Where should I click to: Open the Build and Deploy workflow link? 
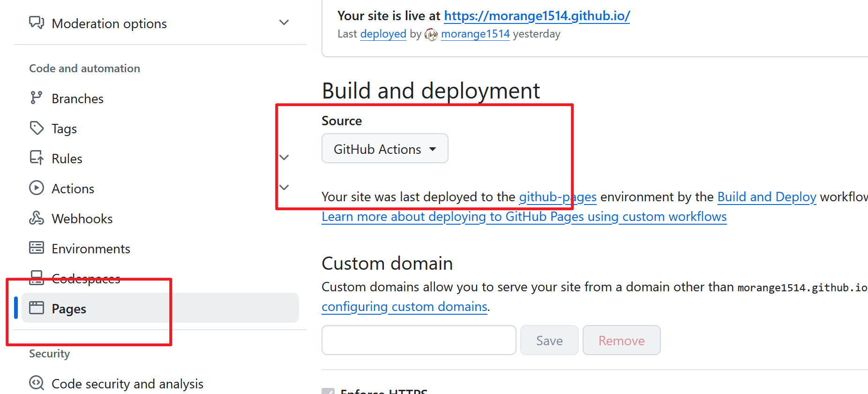coord(767,197)
